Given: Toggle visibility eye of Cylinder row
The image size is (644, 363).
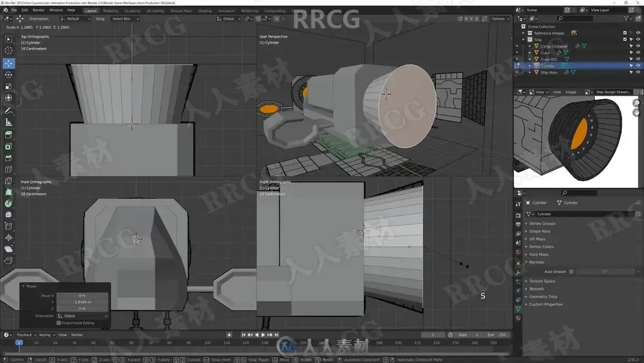Looking at the screenshot, I should click(639, 66).
